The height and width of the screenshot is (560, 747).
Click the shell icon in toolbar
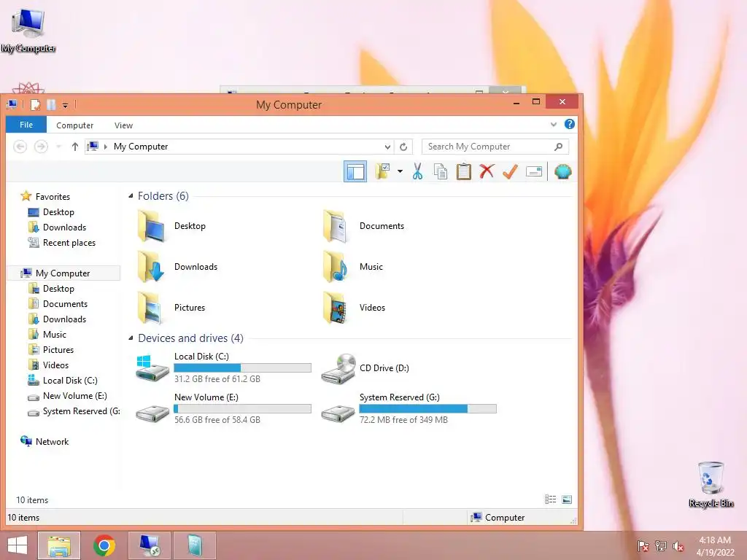562,171
